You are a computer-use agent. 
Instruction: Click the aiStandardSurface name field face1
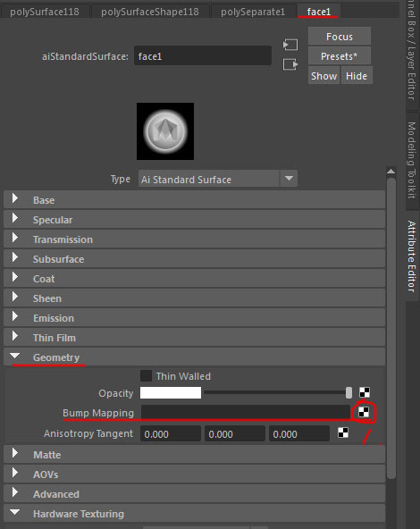tap(203, 55)
